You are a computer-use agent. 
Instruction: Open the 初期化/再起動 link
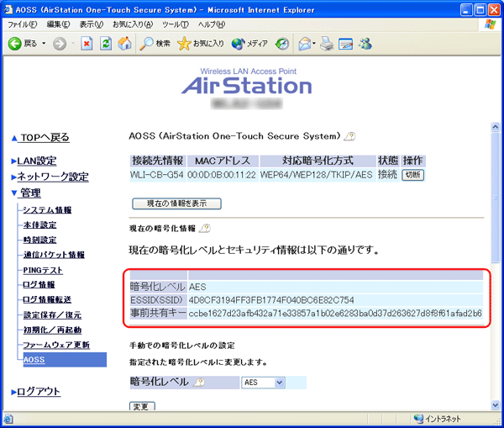pos(52,330)
